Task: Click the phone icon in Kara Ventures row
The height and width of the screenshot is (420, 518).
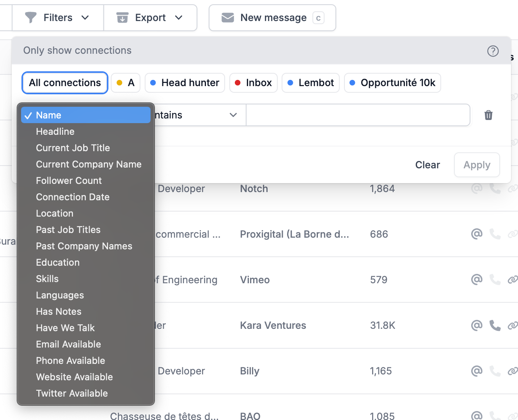Action: [495, 325]
